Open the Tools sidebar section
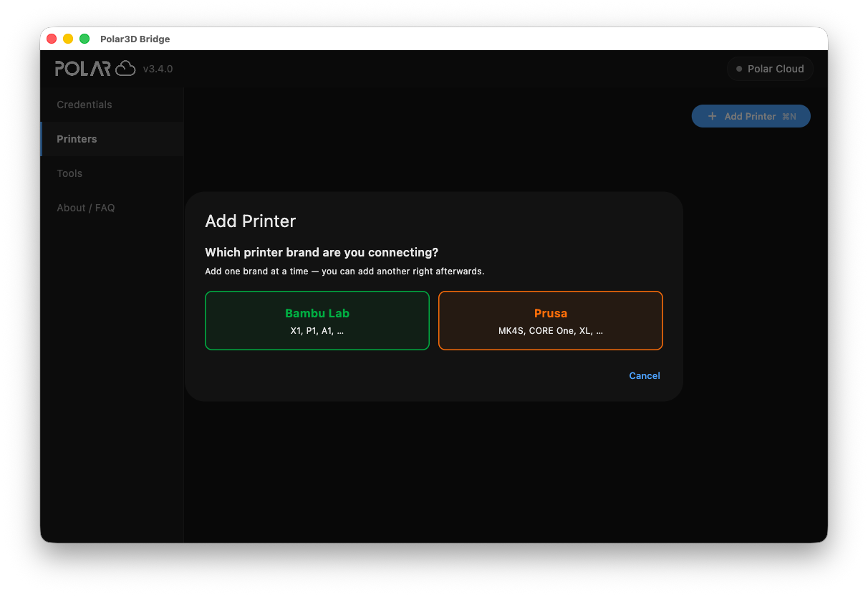 click(112, 173)
